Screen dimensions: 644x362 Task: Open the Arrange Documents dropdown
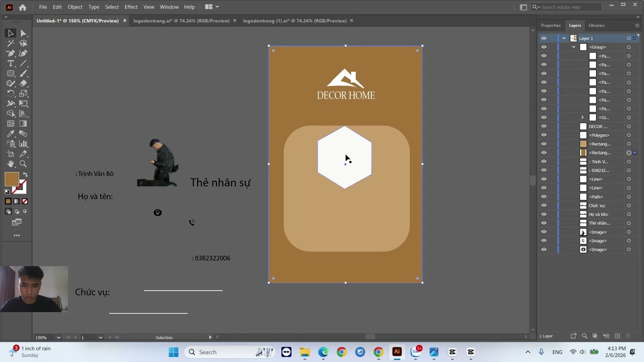click(212, 7)
